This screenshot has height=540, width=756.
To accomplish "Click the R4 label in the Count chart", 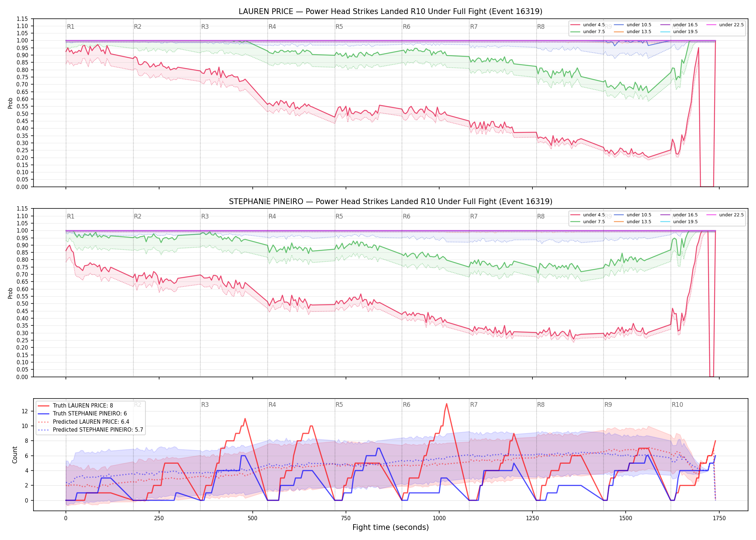I will (272, 405).
